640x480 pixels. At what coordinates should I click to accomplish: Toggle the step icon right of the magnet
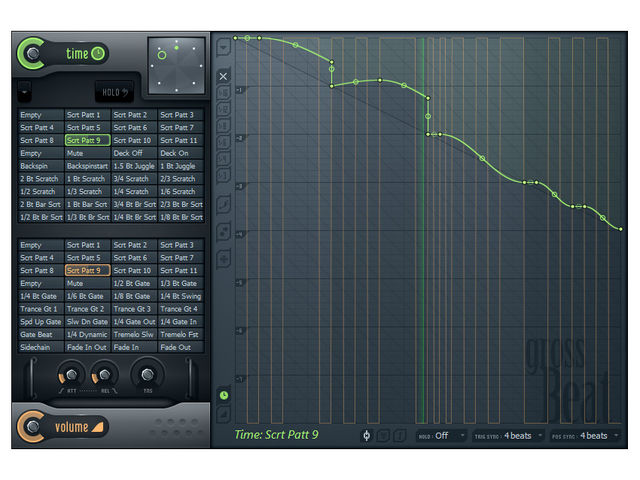tap(383, 436)
